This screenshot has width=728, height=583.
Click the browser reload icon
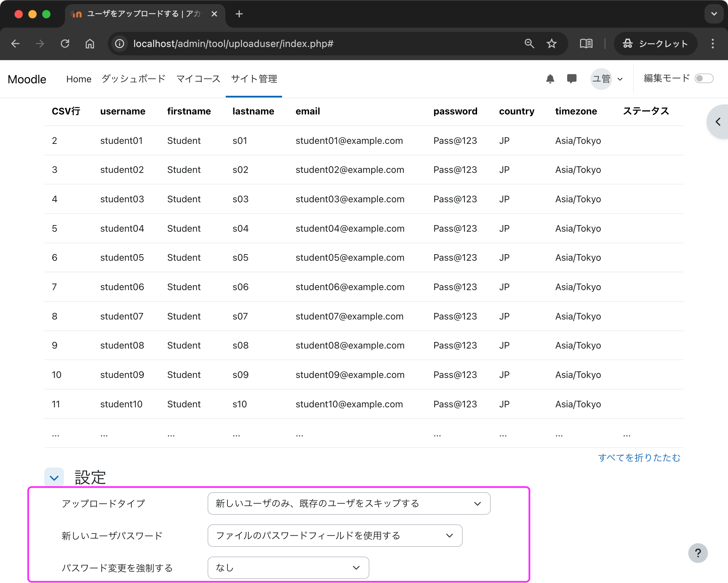(65, 44)
